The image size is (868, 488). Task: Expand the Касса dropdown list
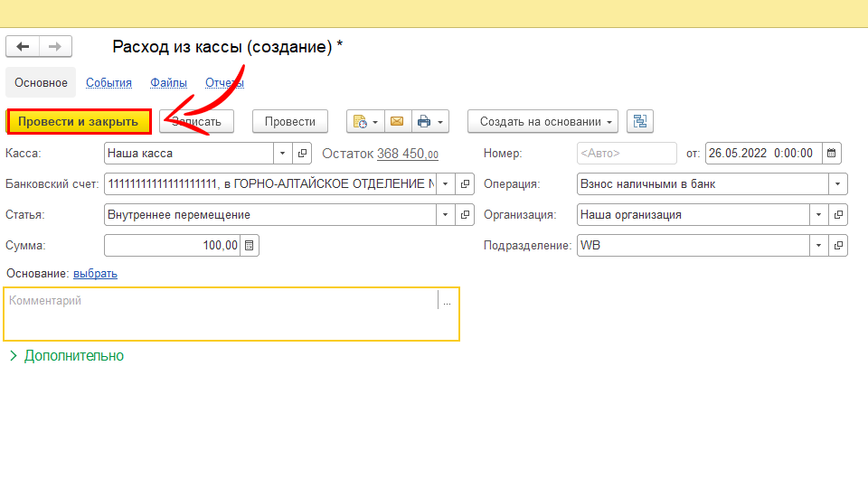tap(282, 154)
